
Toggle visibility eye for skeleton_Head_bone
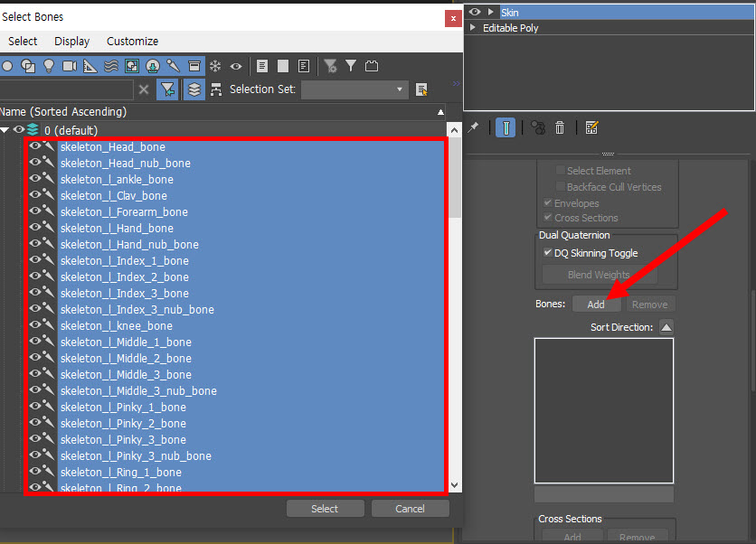(34, 146)
